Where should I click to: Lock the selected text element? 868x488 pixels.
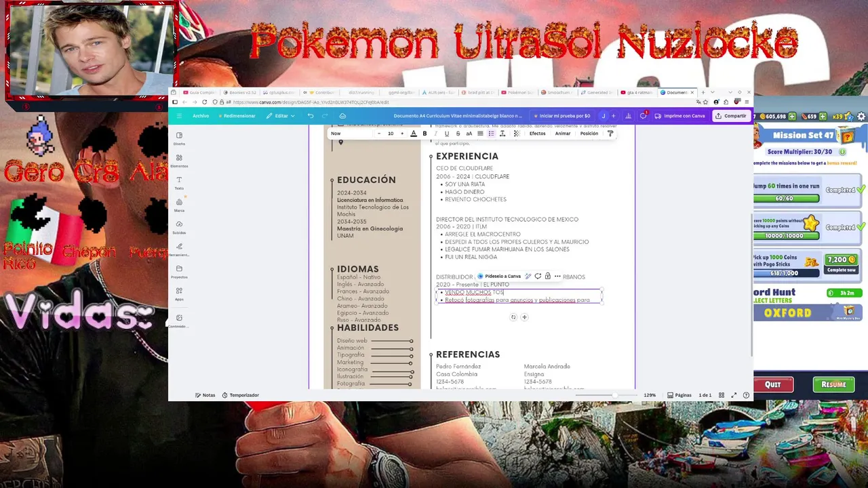(547, 277)
